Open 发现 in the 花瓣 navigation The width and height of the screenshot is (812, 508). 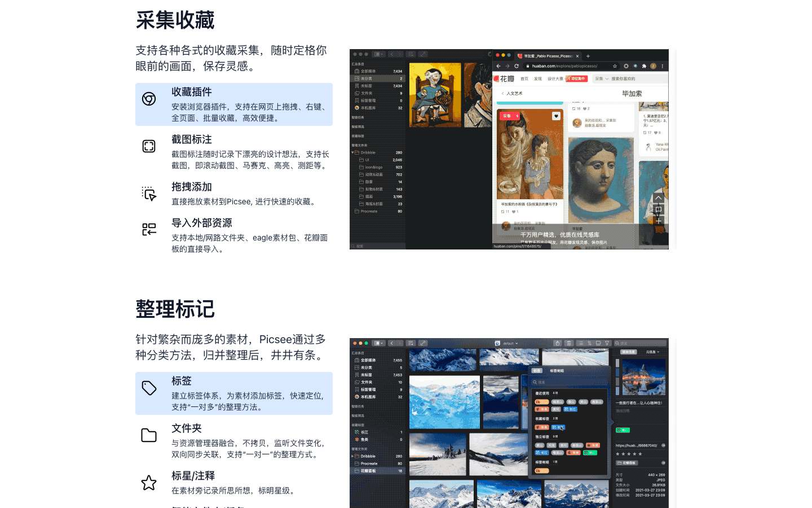point(538,79)
